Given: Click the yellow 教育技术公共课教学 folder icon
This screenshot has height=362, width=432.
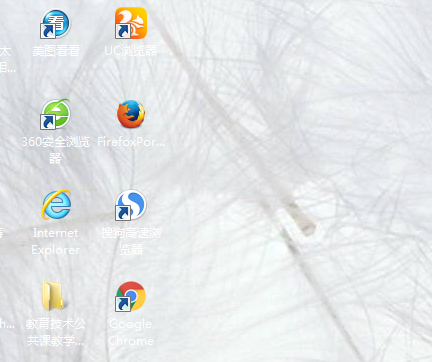Looking at the screenshot, I should [53, 295].
